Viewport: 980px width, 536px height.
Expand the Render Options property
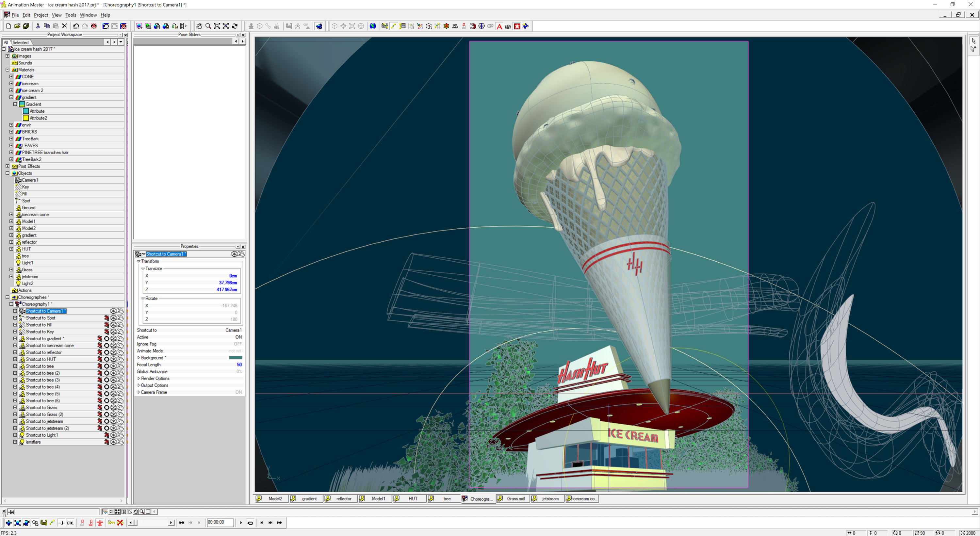pos(139,379)
